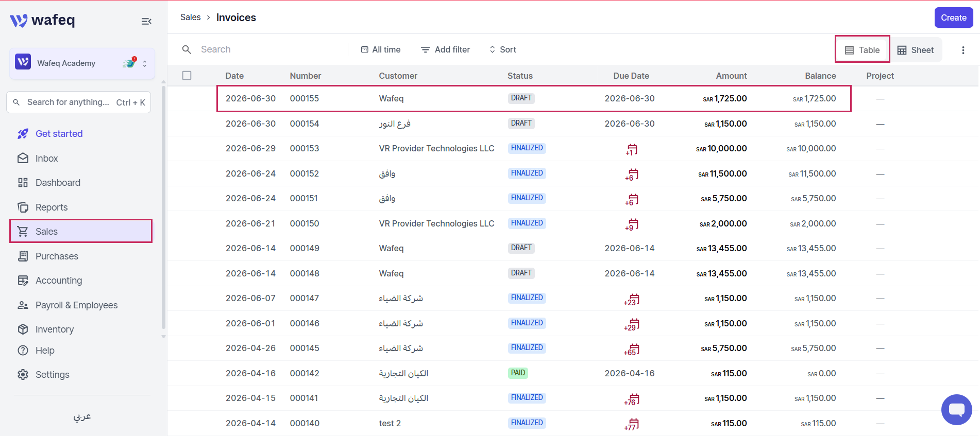Click the PAID status badge of invoice 000142
Image resolution: width=980 pixels, height=436 pixels.
518,373
